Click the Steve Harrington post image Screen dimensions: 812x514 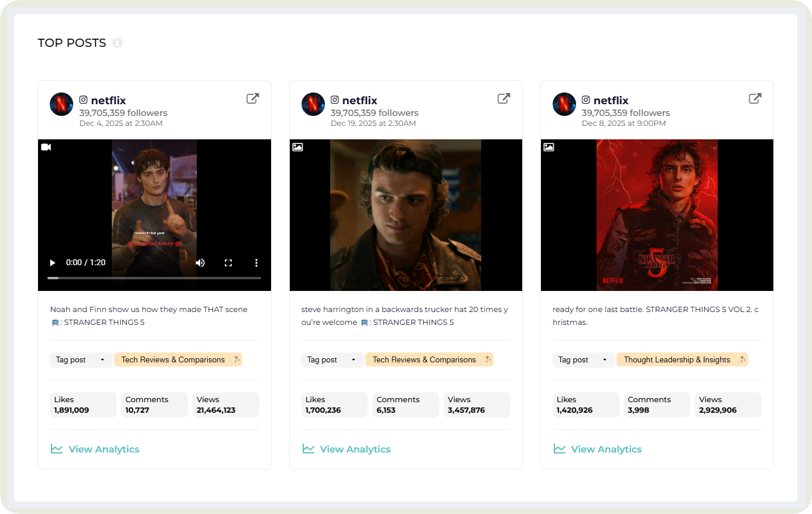click(x=406, y=215)
